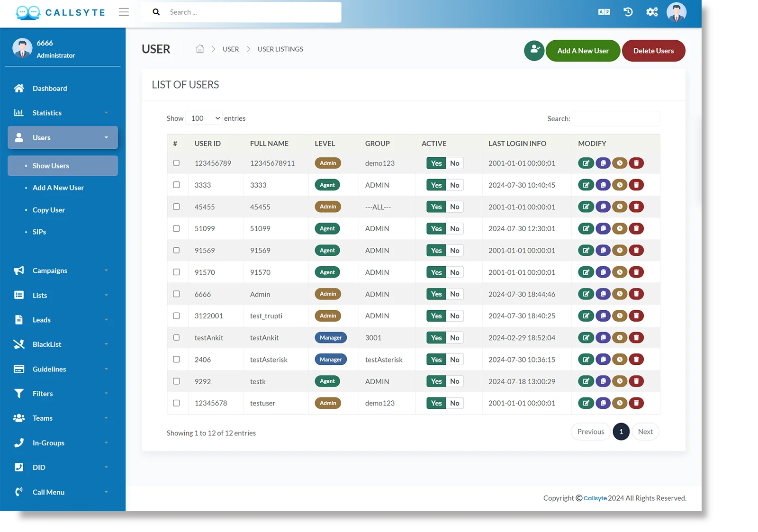The width and height of the screenshot is (758, 532).
Task: Click the history icon in top bar
Action: (628, 12)
